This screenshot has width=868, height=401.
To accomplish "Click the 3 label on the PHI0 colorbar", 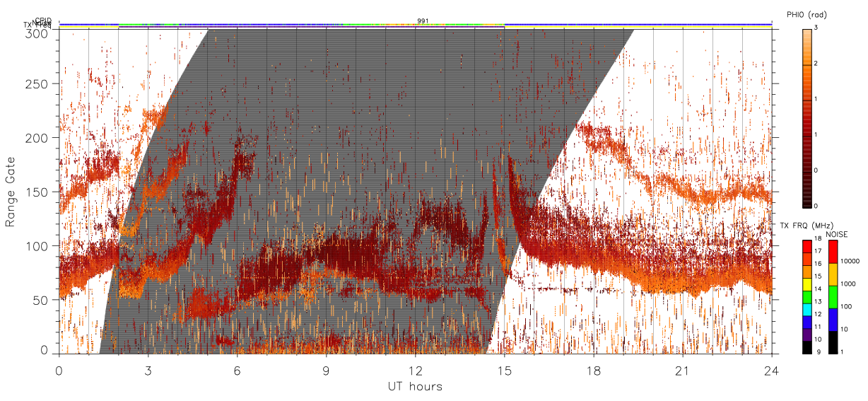I will (x=817, y=28).
